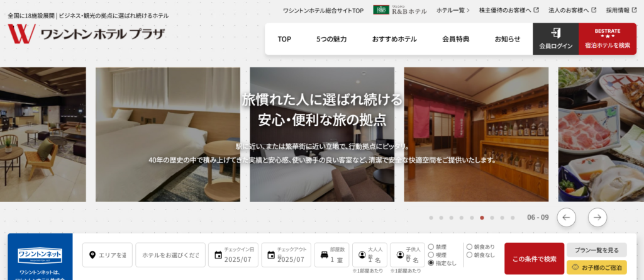Click the red この条件で検索 button
The width and height of the screenshot is (644, 280).
coord(534,259)
